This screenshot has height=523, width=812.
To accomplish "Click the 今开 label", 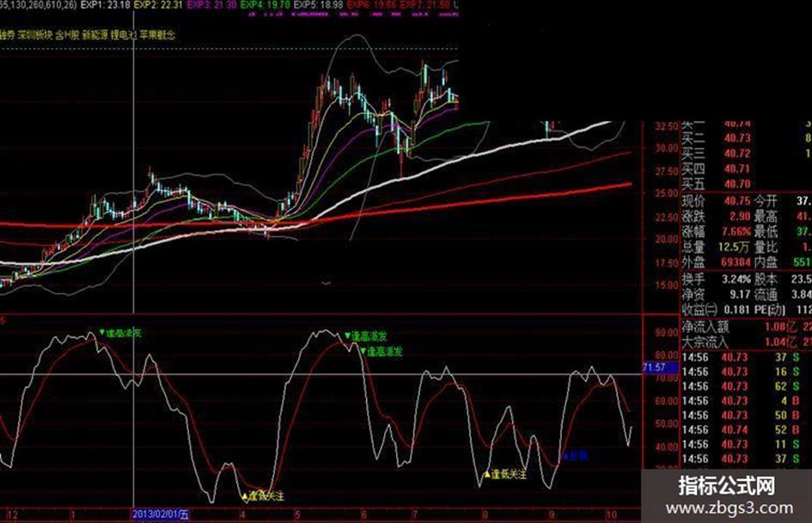I will (x=766, y=201).
